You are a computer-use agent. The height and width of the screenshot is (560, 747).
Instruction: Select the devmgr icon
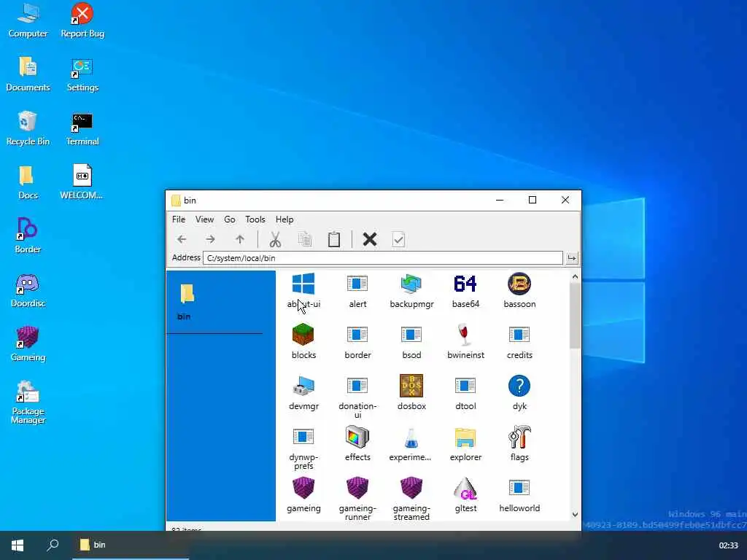(x=303, y=386)
